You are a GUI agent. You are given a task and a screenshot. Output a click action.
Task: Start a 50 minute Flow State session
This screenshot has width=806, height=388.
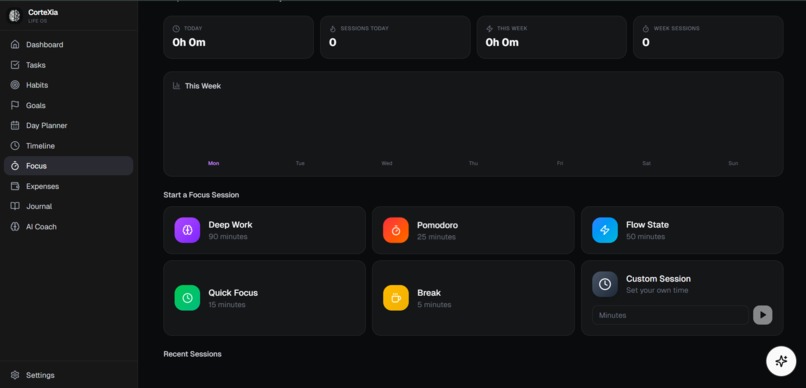pyautogui.click(x=682, y=230)
